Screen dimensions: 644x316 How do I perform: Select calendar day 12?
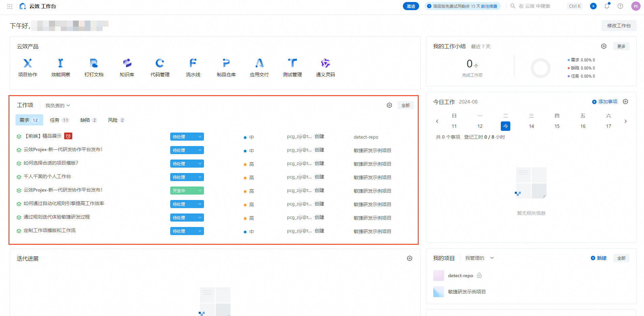coord(480,126)
